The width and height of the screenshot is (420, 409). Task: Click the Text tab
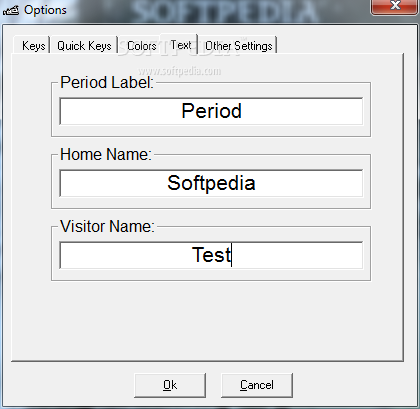point(180,44)
